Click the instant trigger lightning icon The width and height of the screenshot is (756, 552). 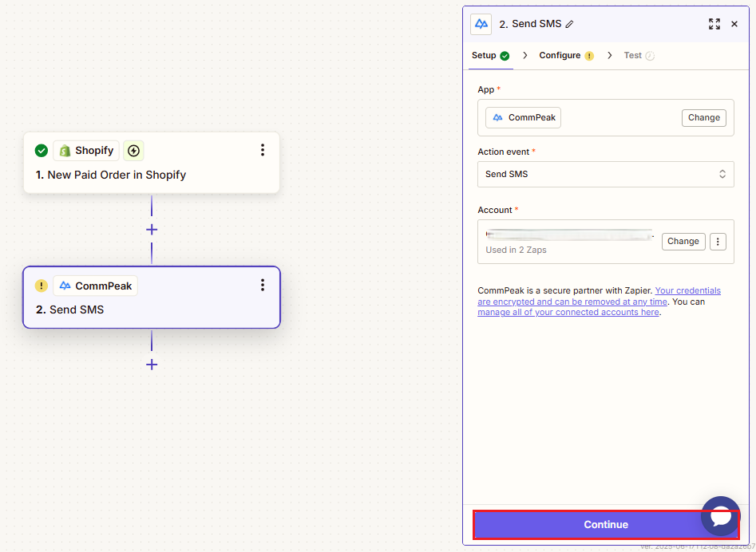click(133, 151)
